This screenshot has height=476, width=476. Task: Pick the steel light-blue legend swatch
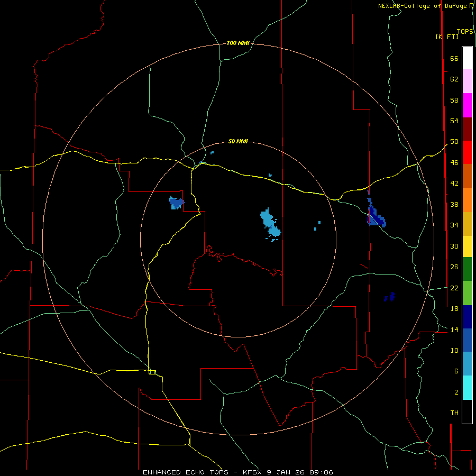[467, 363]
